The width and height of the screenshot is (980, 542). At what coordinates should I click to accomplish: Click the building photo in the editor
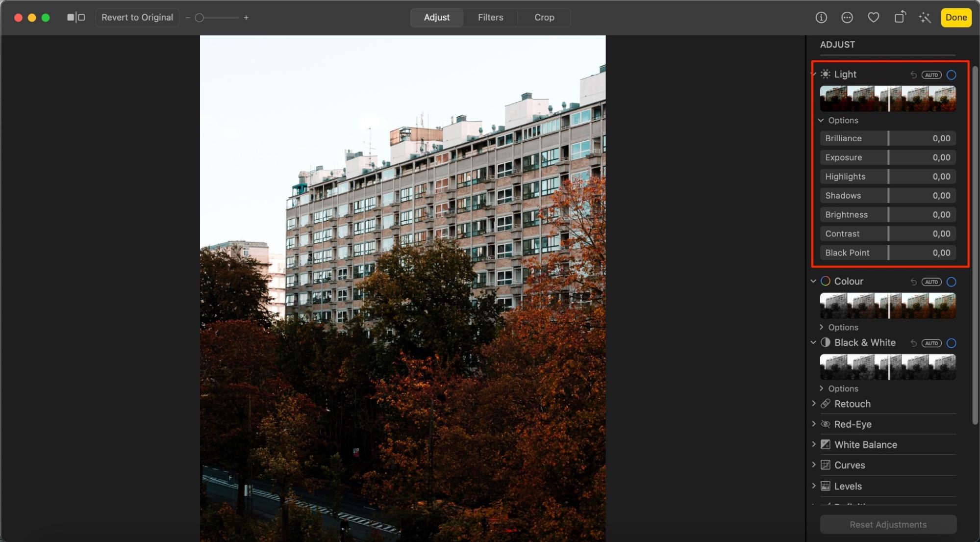tap(402, 288)
